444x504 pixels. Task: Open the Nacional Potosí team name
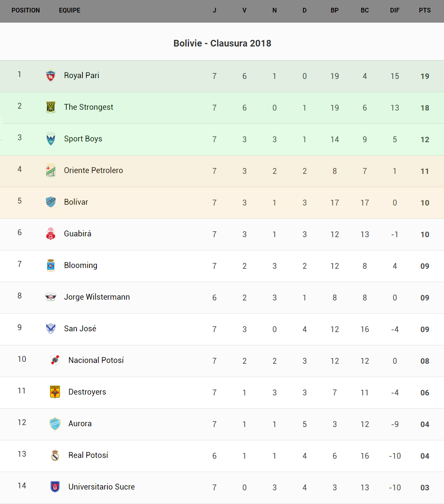pyautogui.click(x=96, y=360)
